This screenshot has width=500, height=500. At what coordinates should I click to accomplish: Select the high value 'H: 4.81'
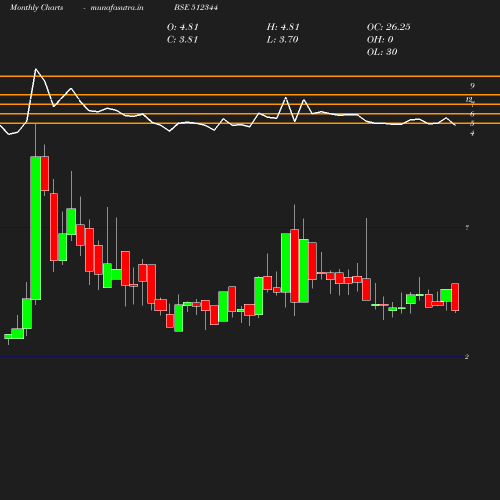[x=283, y=27]
